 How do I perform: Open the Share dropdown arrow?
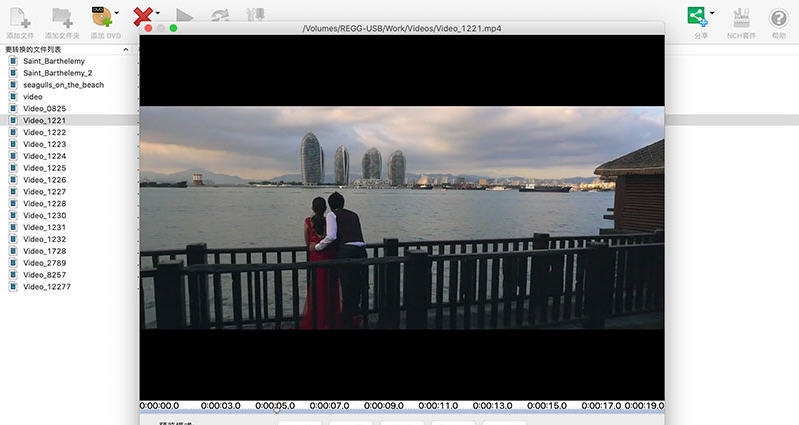(x=712, y=14)
